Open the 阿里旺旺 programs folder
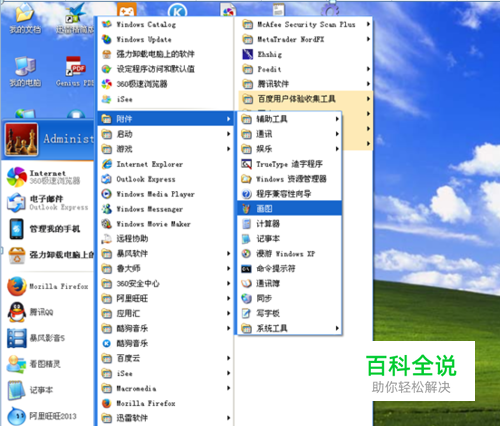 point(166,298)
